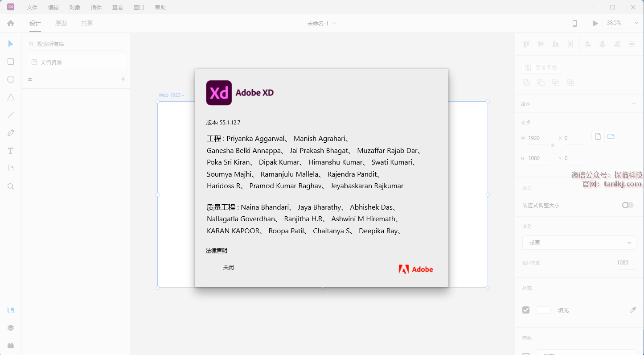This screenshot has width=644, height=355.
Task: Align selection to horizontal center
Action: [602, 44]
